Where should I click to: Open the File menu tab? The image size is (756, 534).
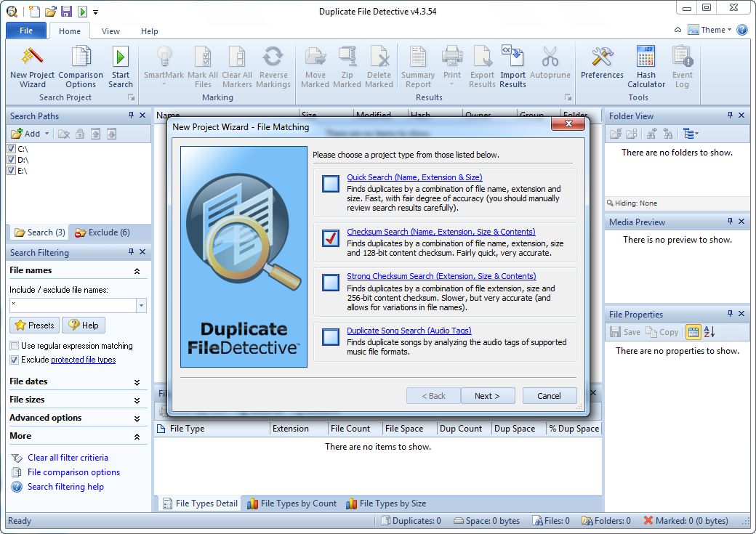pyautogui.click(x=26, y=31)
